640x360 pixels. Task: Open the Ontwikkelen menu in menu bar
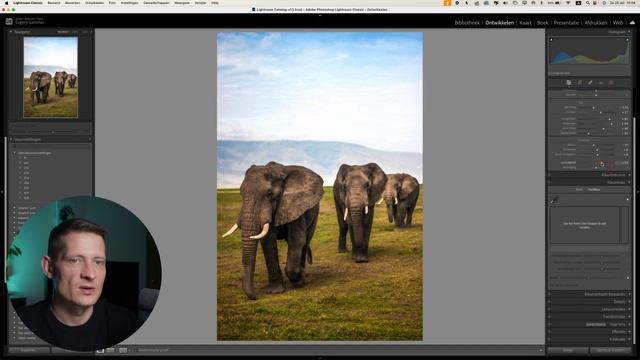pyautogui.click(x=94, y=3)
